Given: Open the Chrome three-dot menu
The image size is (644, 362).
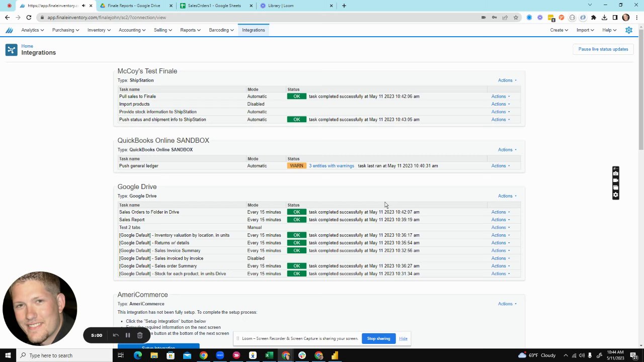Looking at the screenshot, I should (636, 18).
